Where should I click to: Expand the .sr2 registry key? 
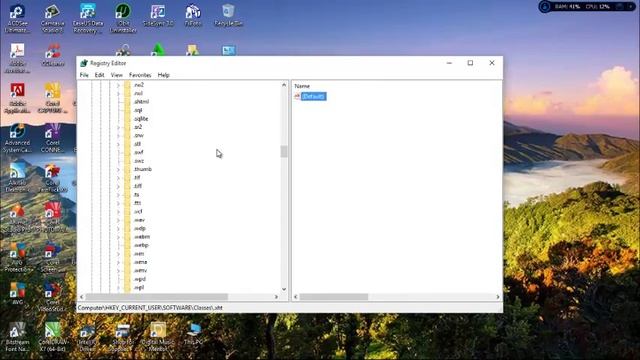(118, 127)
